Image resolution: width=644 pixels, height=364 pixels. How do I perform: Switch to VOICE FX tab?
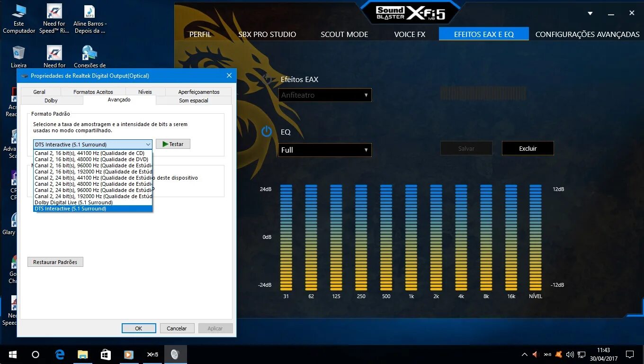coord(410,34)
